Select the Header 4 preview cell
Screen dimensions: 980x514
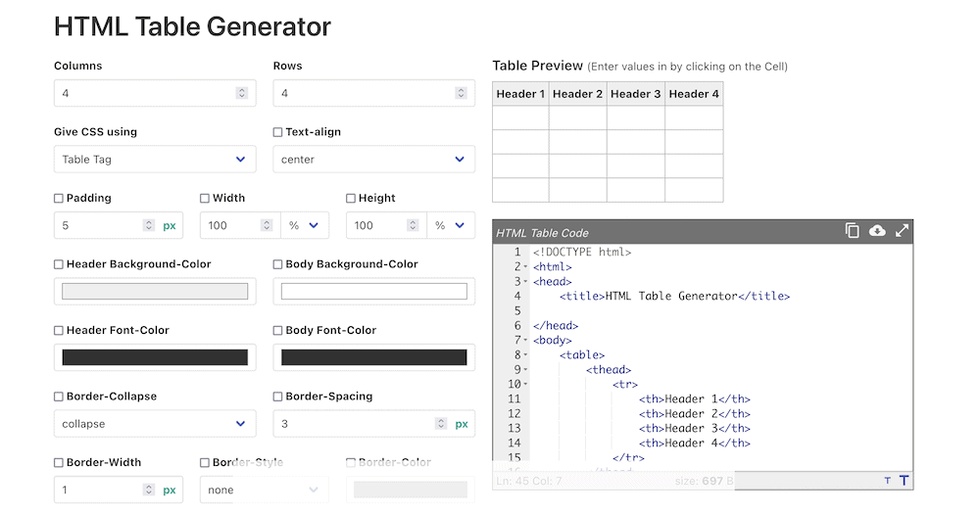coord(694,94)
